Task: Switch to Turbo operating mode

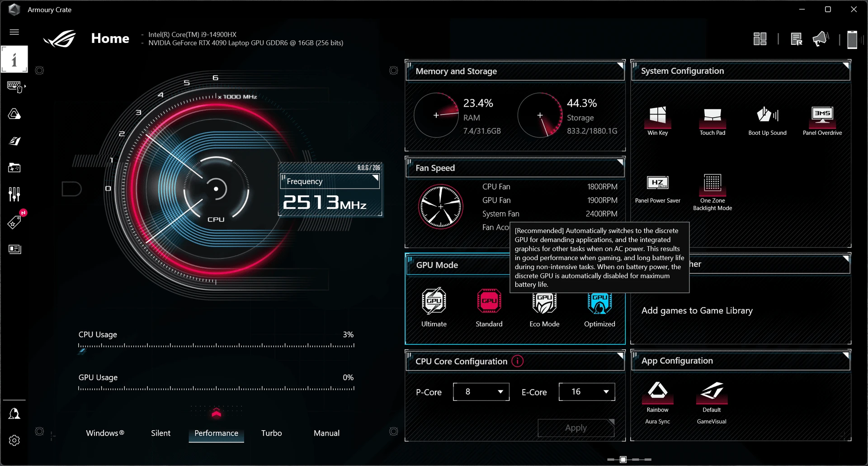Action: pos(271,433)
